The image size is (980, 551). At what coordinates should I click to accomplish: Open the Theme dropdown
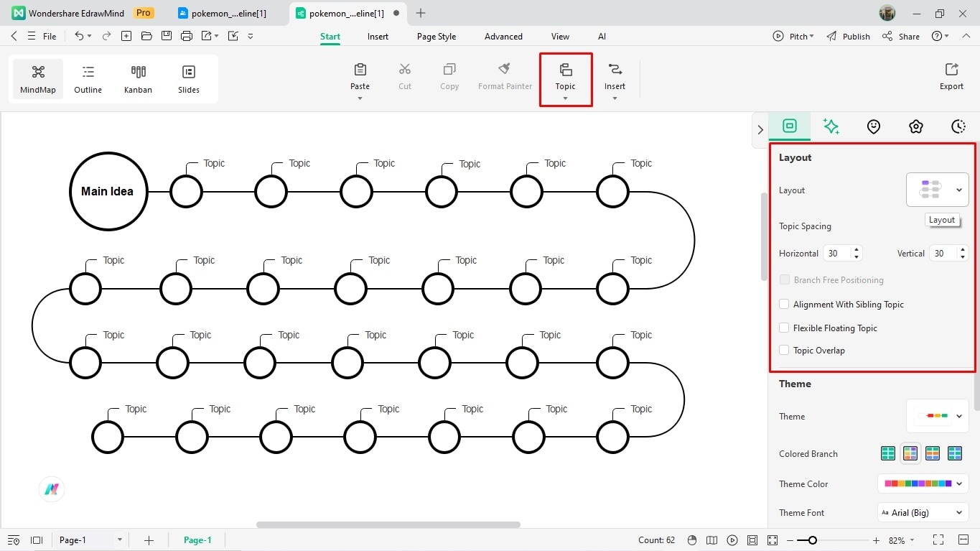click(938, 416)
